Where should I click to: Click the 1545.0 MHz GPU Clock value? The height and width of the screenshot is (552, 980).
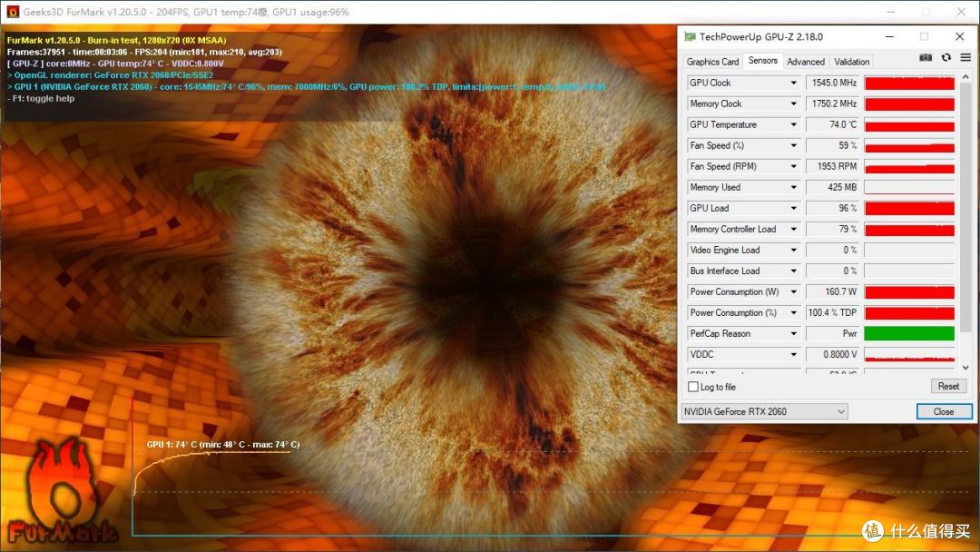833,83
